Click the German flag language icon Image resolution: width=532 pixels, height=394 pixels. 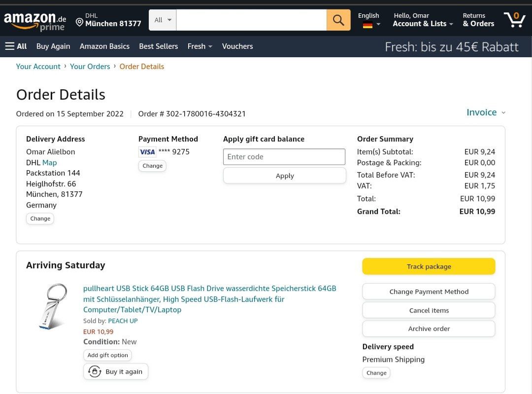(x=368, y=25)
